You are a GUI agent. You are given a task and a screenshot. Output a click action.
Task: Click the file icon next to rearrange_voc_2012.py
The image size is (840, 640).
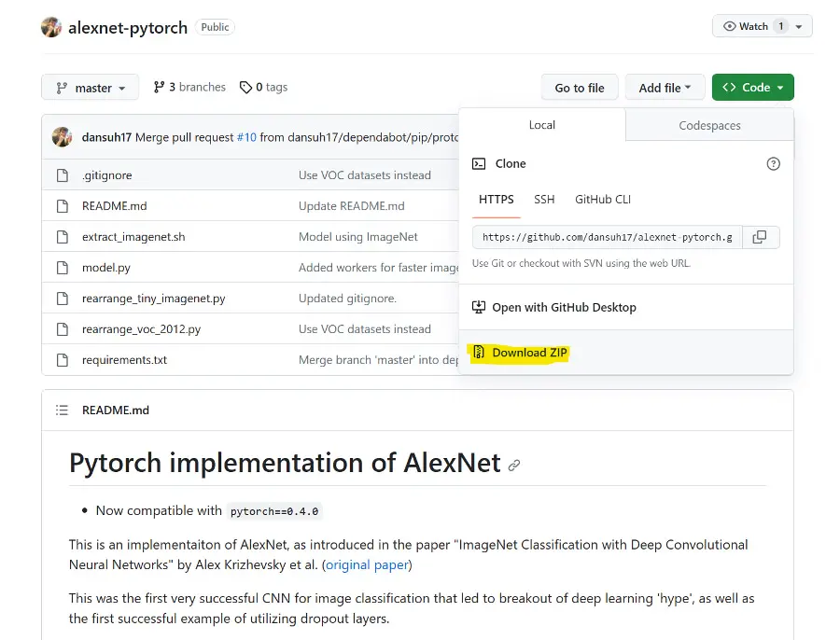point(63,328)
